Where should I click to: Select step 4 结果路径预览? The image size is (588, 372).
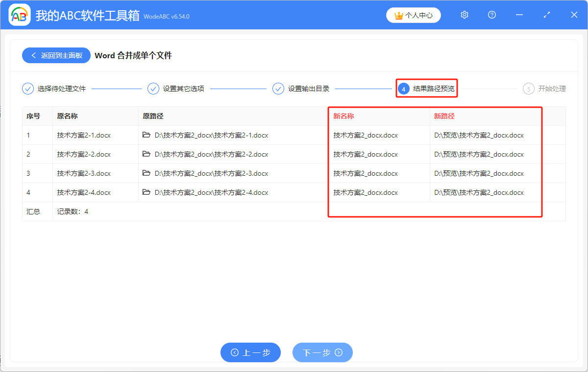coord(426,89)
